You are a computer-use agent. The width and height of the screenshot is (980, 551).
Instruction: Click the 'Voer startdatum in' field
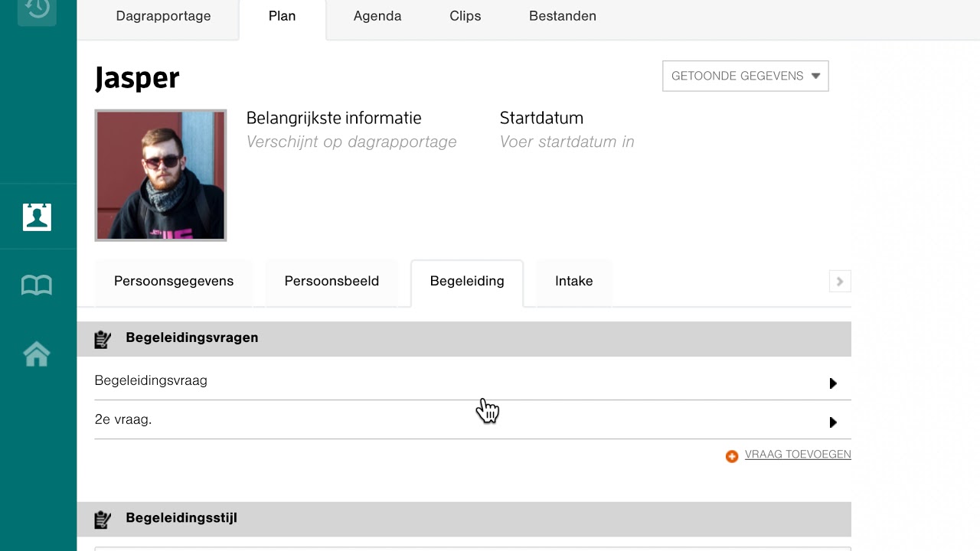pos(567,142)
